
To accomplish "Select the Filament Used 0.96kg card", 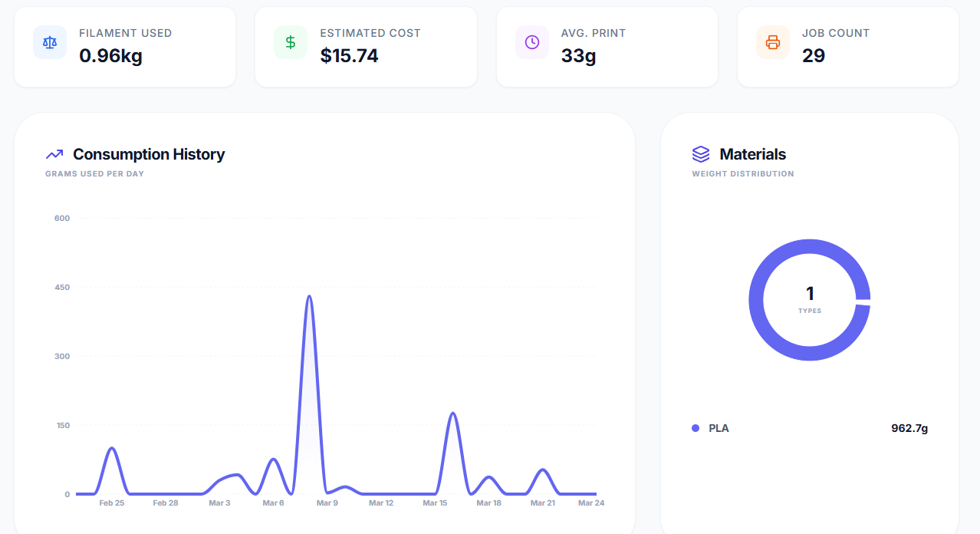I will pos(125,47).
